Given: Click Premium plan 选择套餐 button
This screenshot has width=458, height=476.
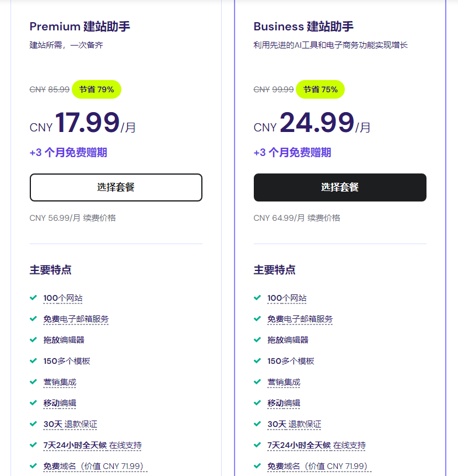Looking at the screenshot, I should [116, 187].
